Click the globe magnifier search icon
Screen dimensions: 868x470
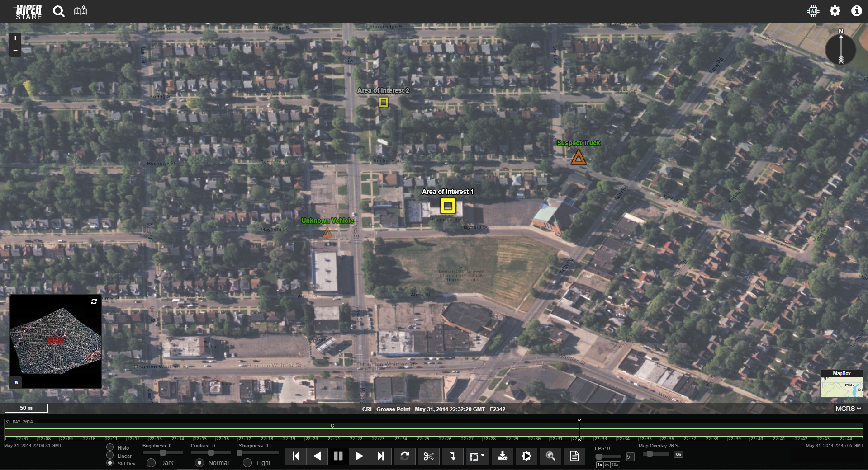point(550,456)
